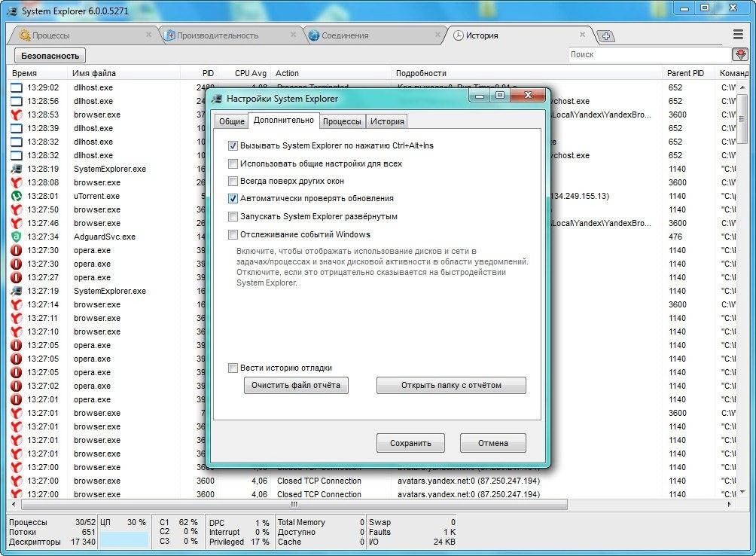
Task: Select the uTorrent.exe file name
Action: point(96,197)
